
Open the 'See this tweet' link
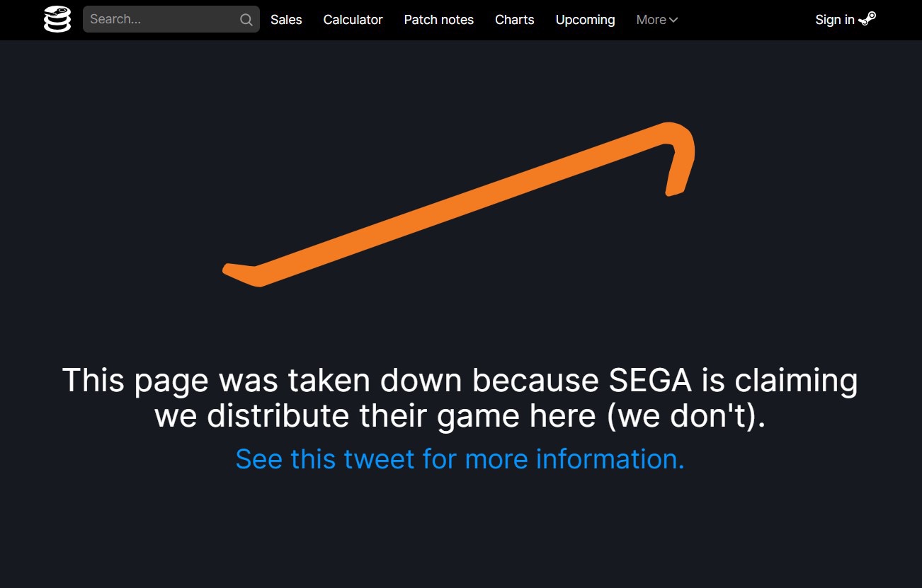460,459
